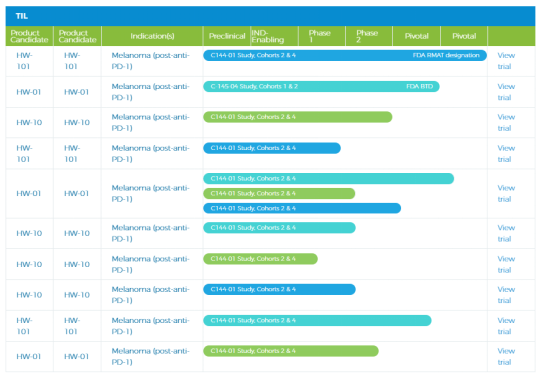Viewport: 537px width, 379px height.
Task: Click the long teal bar in three-bar row
Action: pyautogui.click(x=328, y=178)
